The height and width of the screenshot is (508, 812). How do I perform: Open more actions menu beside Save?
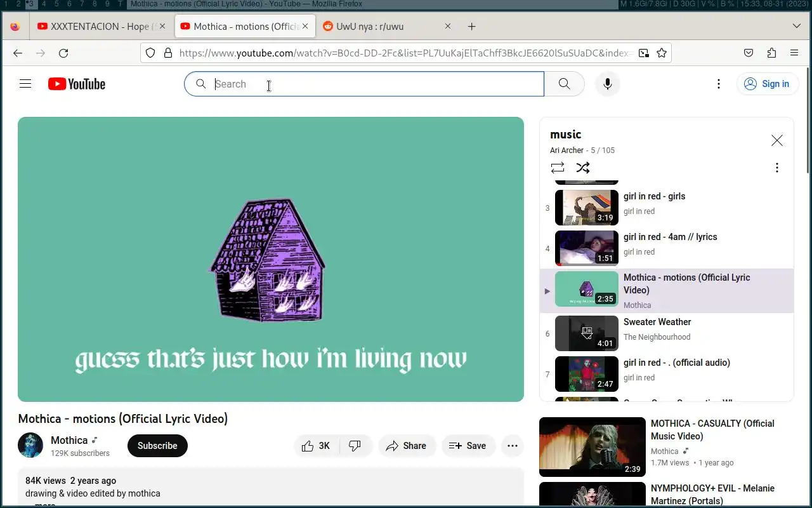point(513,446)
